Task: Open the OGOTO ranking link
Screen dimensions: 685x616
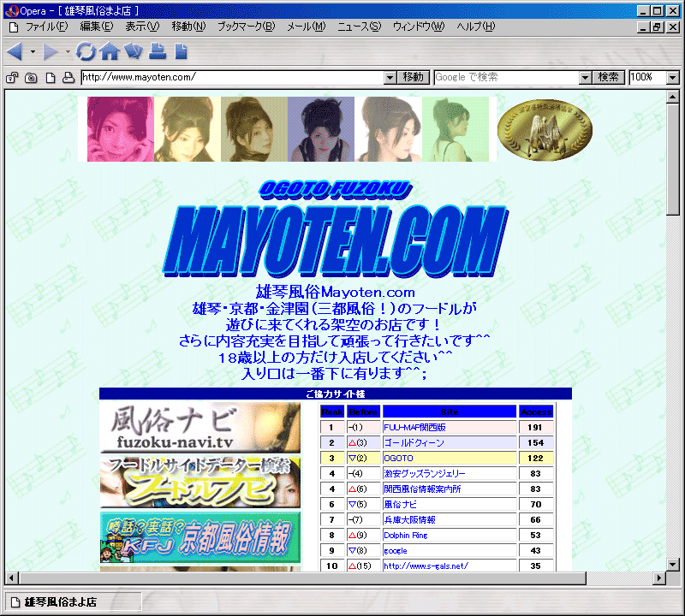Action: 398,458
